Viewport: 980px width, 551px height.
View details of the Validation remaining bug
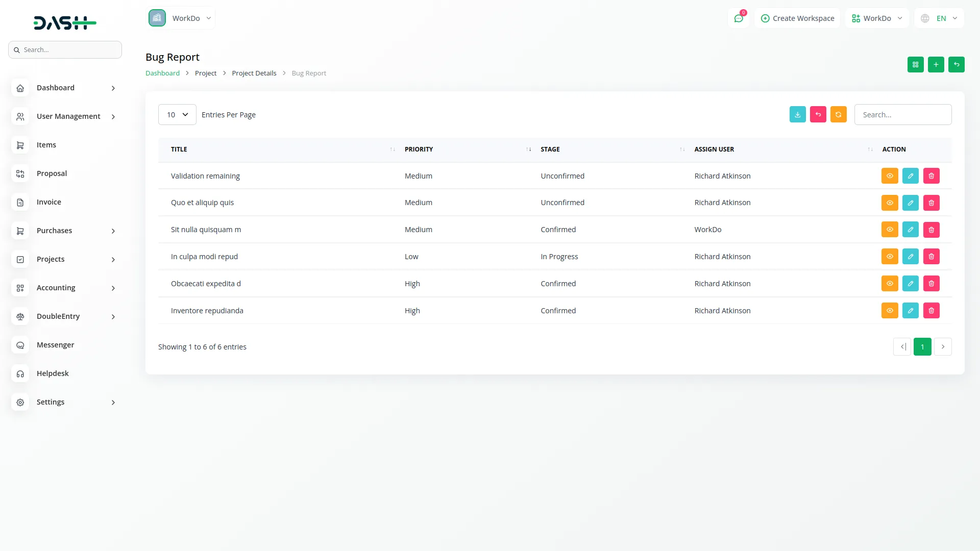890,176
